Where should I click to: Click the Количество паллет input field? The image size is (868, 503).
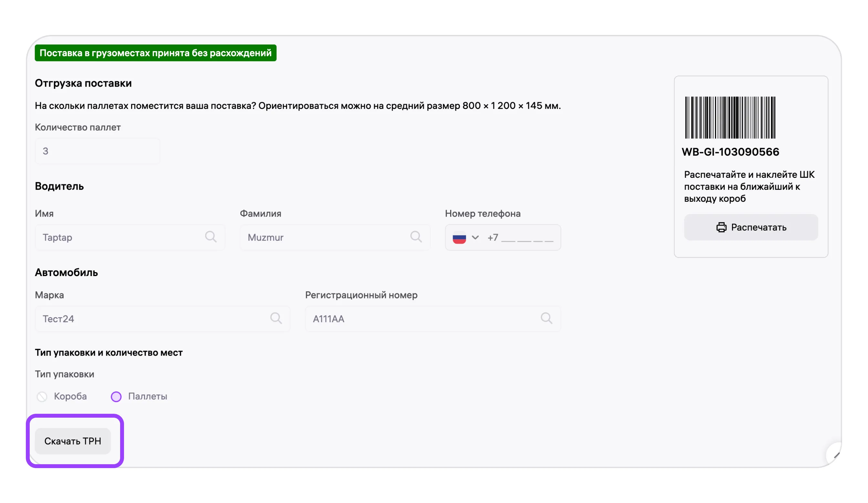tap(97, 151)
